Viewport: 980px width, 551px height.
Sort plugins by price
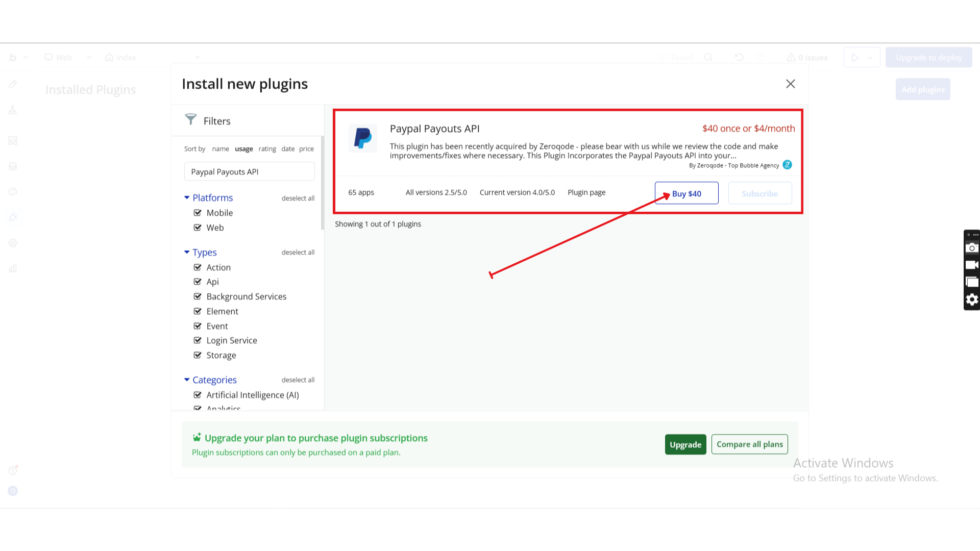click(306, 149)
